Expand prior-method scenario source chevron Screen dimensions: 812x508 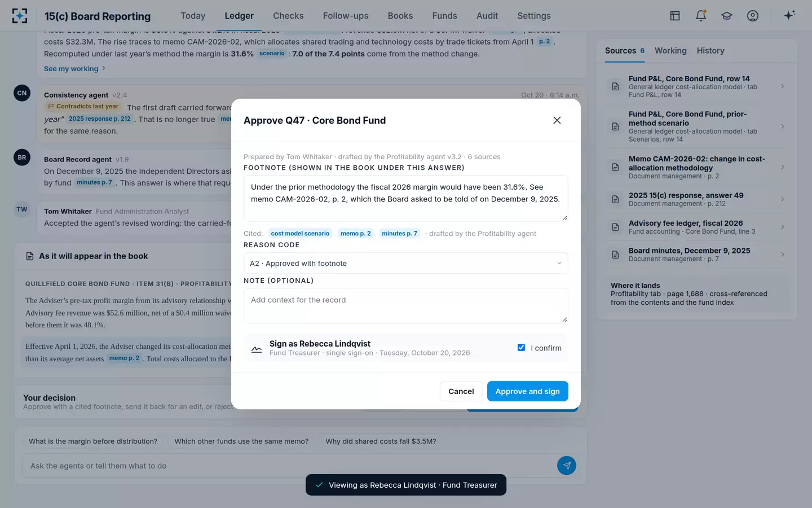pyautogui.click(x=783, y=126)
